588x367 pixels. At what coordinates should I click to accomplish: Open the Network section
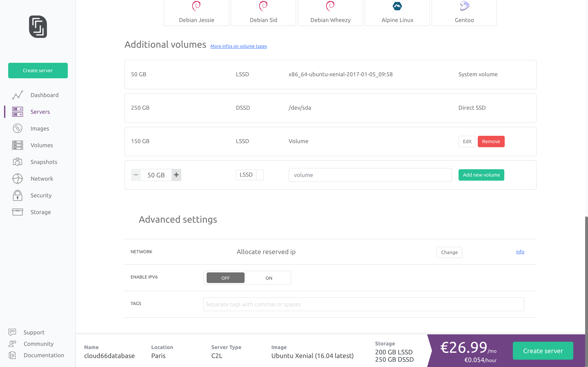42,178
